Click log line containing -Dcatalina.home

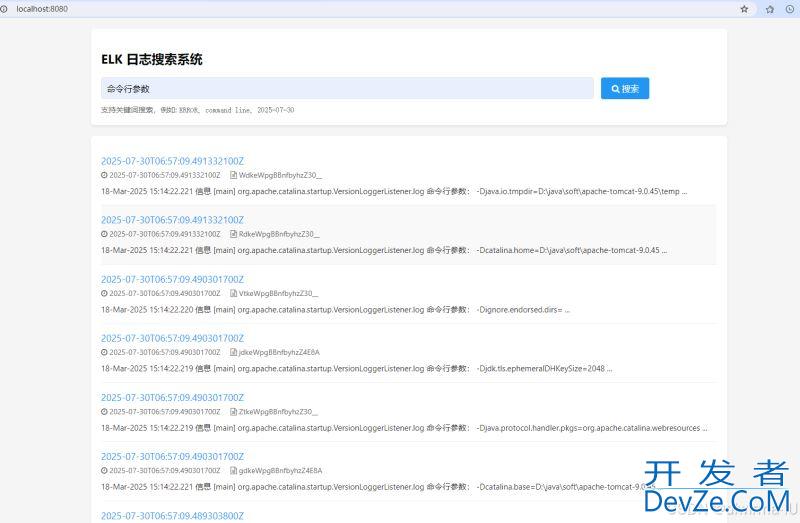(x=384, y=250)
